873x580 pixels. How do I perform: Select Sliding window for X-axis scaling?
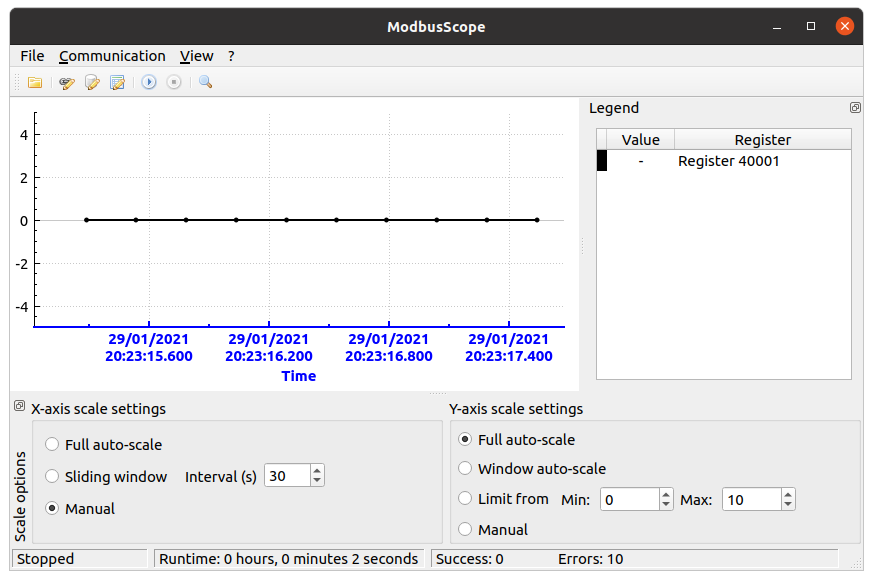tap(51, 477)
